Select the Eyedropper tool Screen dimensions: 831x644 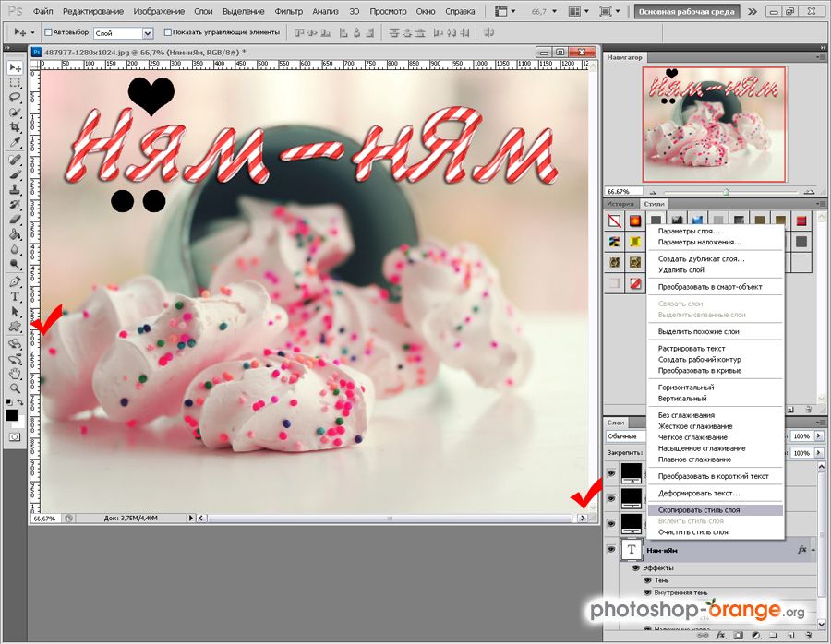pos(15,142)
